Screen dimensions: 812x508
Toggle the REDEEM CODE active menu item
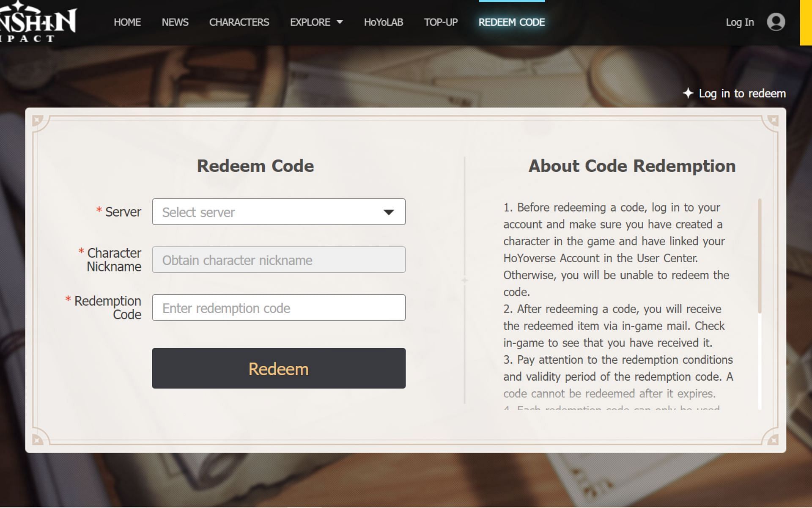(511, 22)
